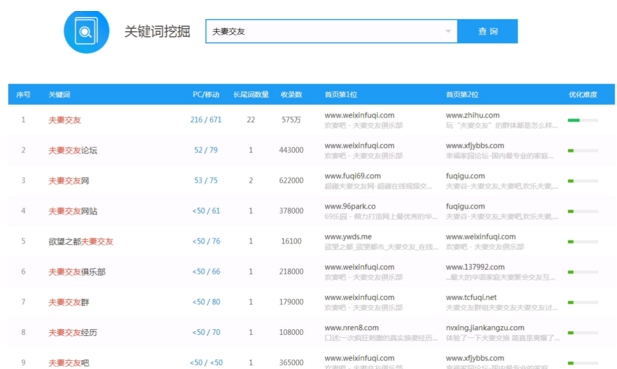Click the 365000 index count cell
This screenshot has width=617, height=369.
tap(291, 362)
